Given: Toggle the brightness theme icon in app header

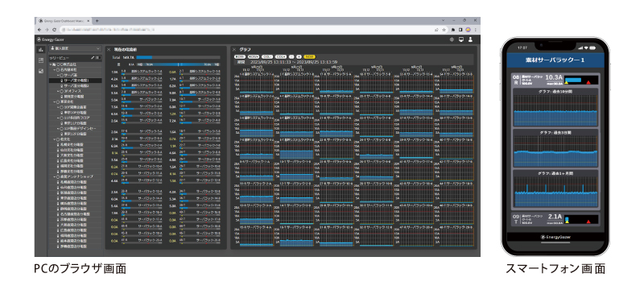Looking at the screenshot, I should pyautogui.click(x=452, y=39).
